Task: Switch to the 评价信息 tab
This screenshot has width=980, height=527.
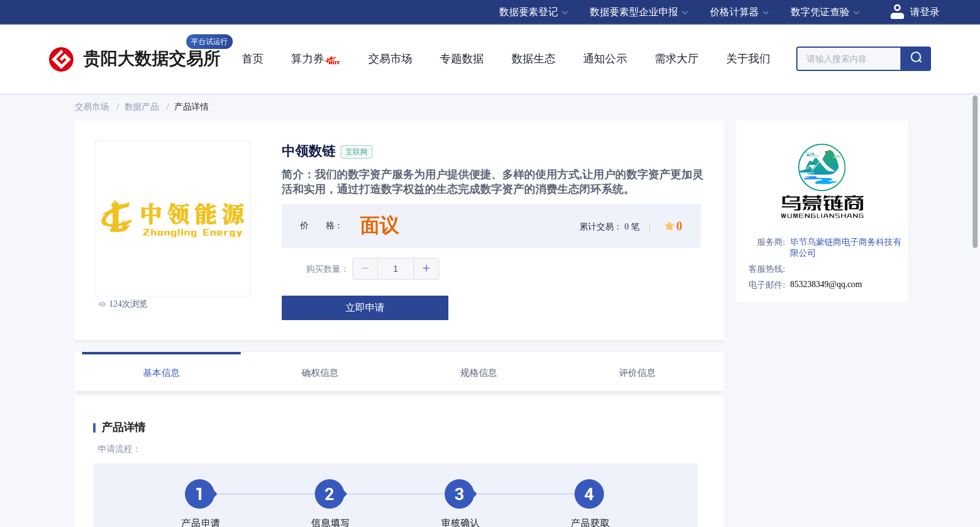Action: tap(637, 373)
